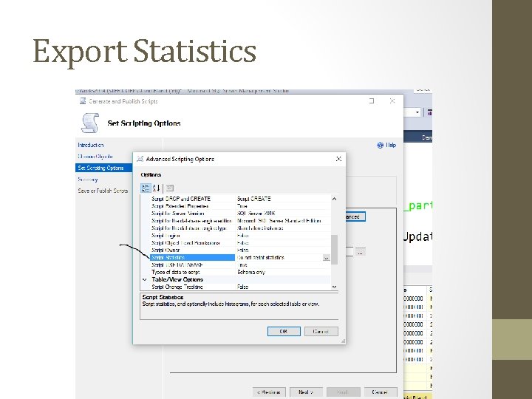Image resolution: width=532 pixels, height=399 pixels.
Task: Click the Next button in the wizard
Action: 306,392
